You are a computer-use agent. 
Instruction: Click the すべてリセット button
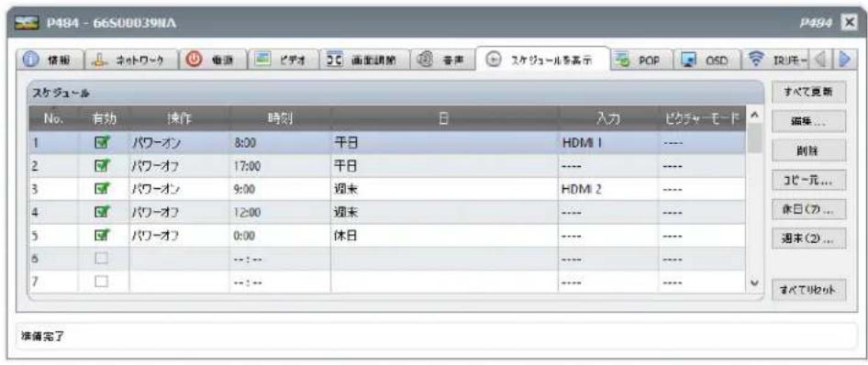(808, 289)
